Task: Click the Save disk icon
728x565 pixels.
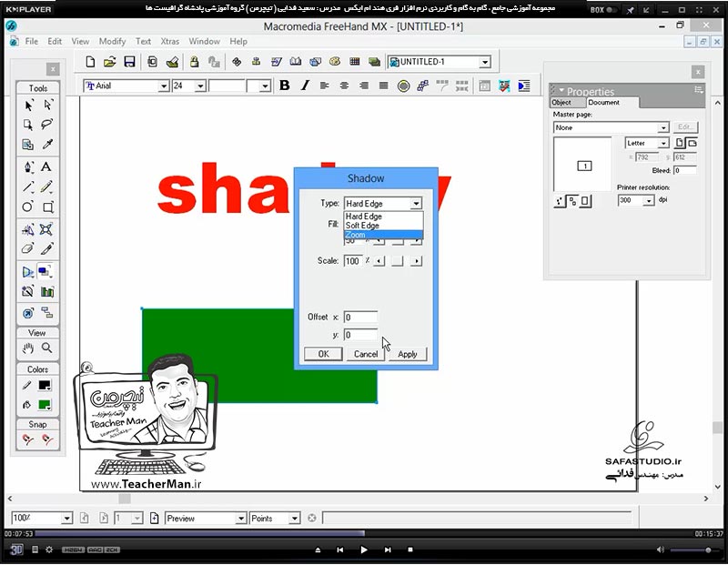Action: (x=129, y=62)
